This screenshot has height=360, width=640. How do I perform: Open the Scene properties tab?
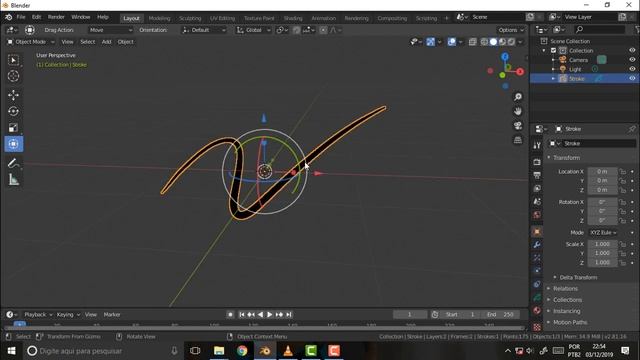coord(537,201)
